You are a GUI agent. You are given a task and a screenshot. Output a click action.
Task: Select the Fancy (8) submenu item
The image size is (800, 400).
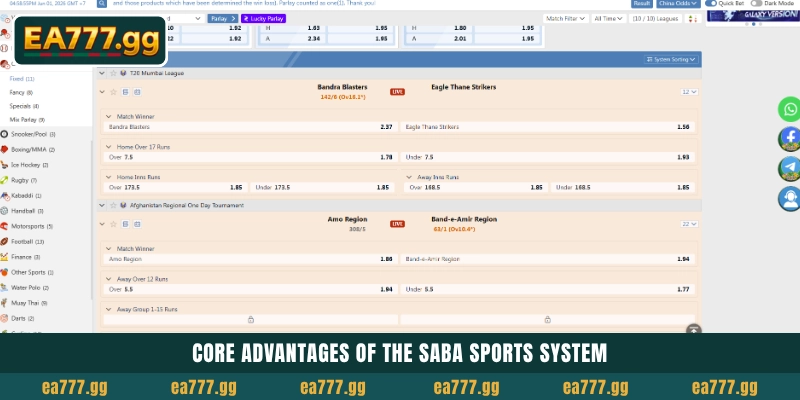(x=21, y=92)
